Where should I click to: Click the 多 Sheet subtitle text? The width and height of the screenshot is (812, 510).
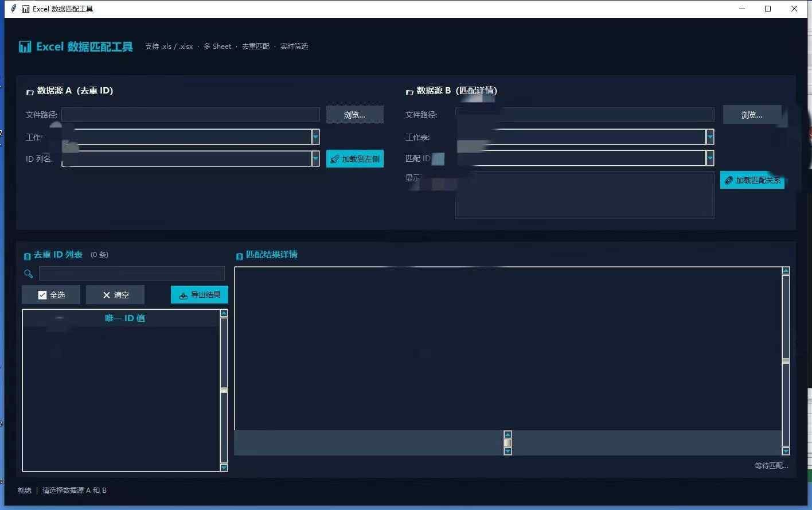217,46
